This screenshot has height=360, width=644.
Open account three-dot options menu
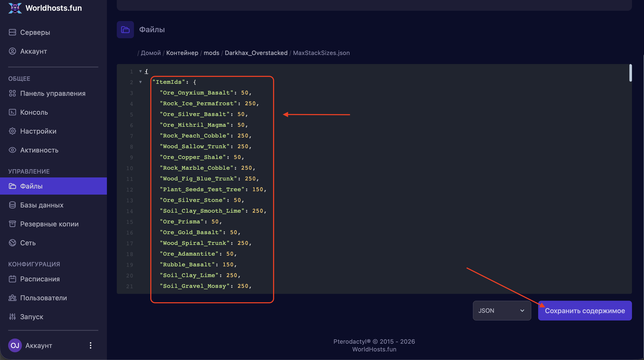pos(91,345)
